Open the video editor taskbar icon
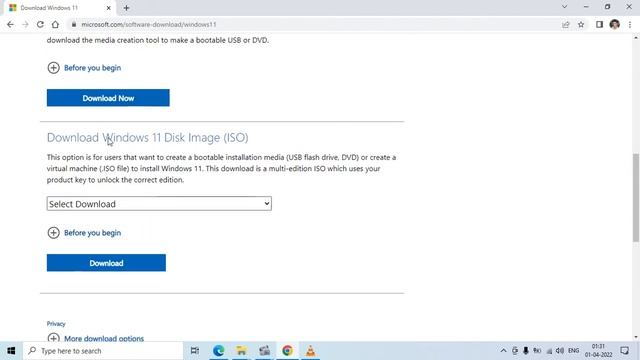Viewport: 640px width, 360px height. tap(264, 351)
